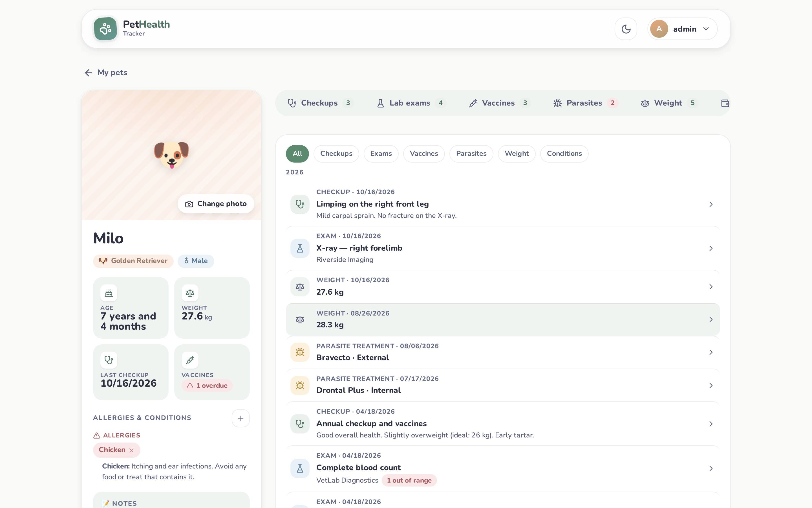Viewport: 812px width, 508px height.
Task: Expand the Bravecto External entry chevron
Action: click(711, 352)
